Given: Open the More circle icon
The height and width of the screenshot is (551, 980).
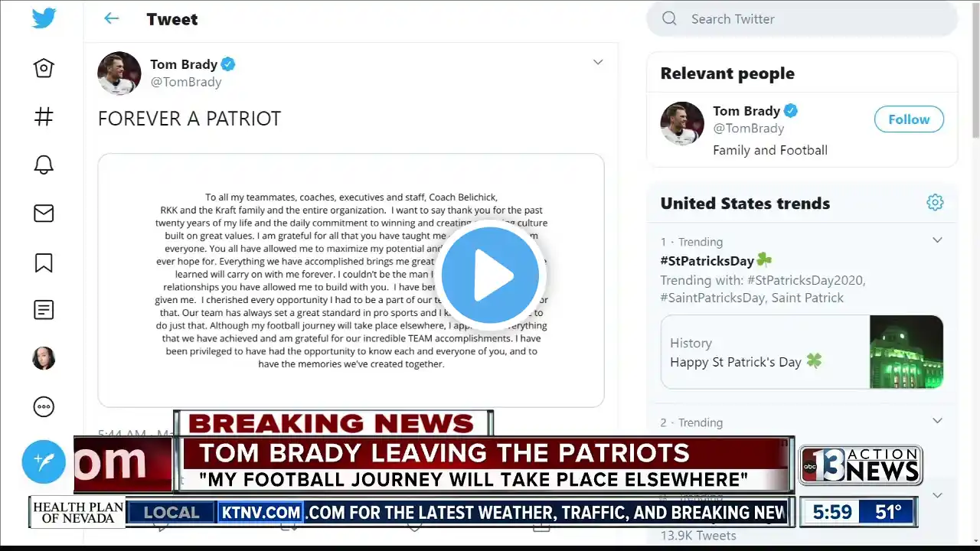Looking at the screenshot, I should click(x=44, y=406).
